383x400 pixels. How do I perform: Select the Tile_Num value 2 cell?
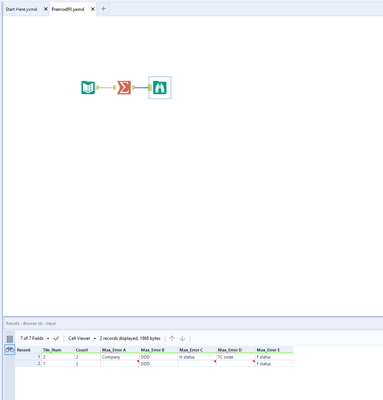pyautogui.click(x=58, y=357)
